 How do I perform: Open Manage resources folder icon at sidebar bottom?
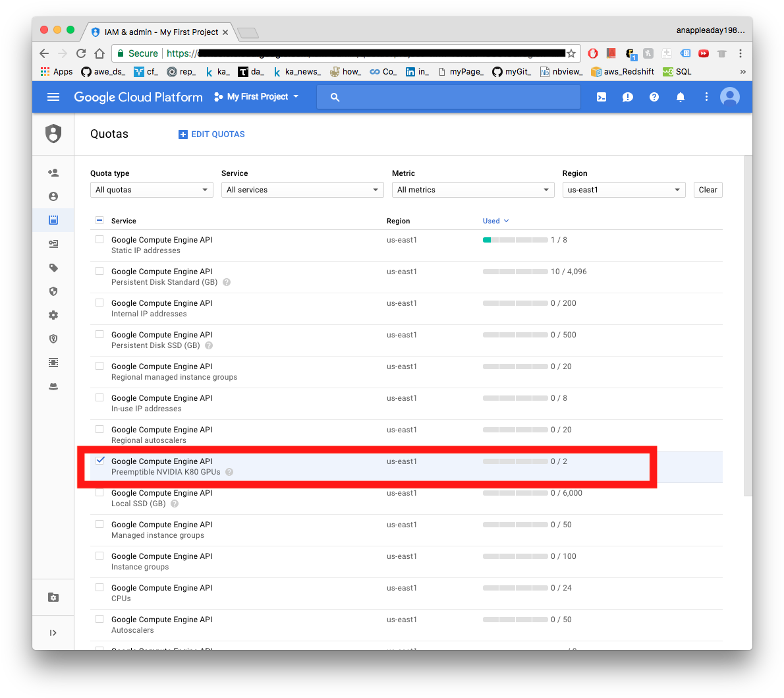(53, 597)
